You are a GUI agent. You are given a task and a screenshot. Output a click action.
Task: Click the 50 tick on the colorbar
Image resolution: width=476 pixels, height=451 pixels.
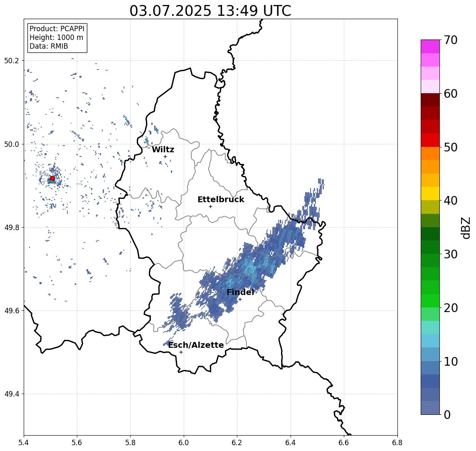[x=451, y=147]
